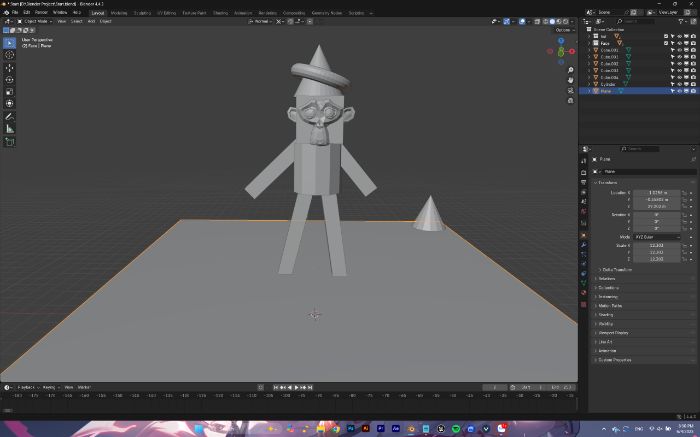
Task: Toggle snapping magnet in the viewport header
Action: (291, 21)
